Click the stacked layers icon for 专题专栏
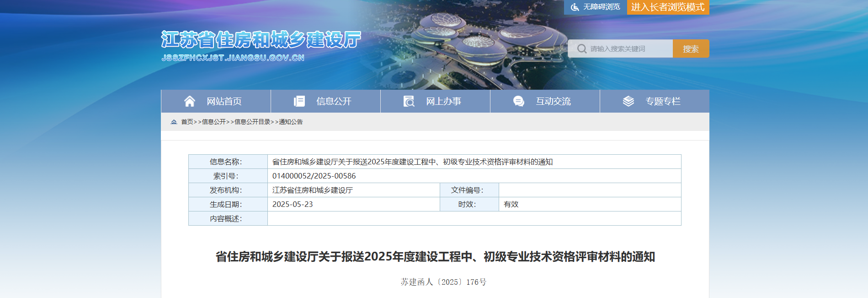 point(628,101)
